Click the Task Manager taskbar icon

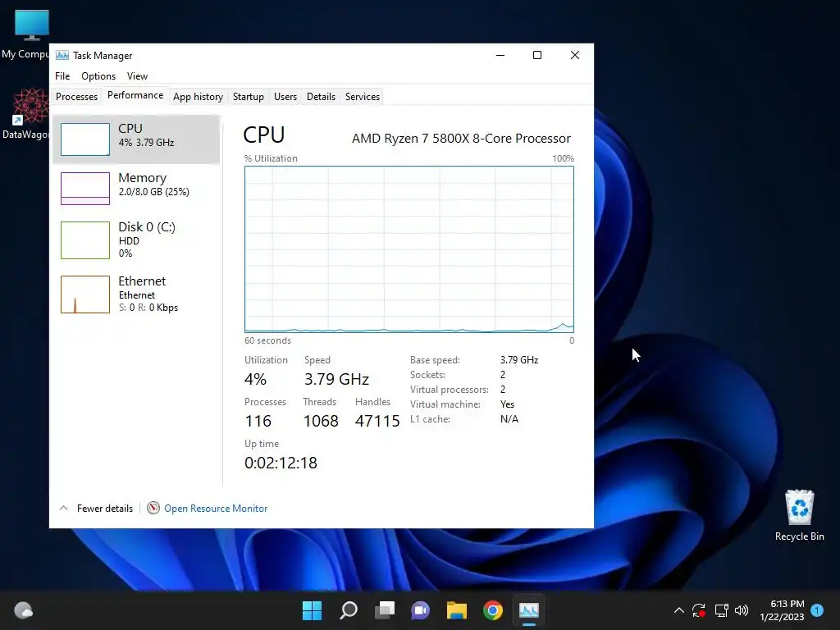coord(529,610)
